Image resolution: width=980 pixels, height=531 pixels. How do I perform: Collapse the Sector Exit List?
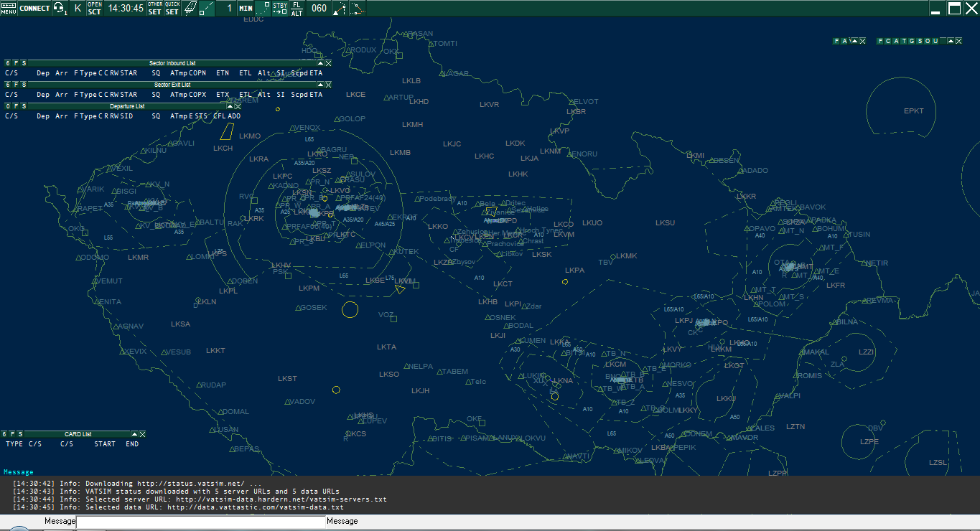click(x=320, y=85)
